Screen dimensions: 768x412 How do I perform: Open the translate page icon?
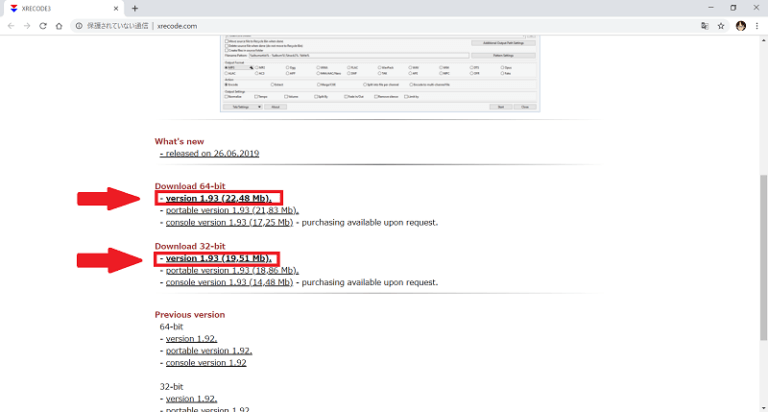pos(704,25)
